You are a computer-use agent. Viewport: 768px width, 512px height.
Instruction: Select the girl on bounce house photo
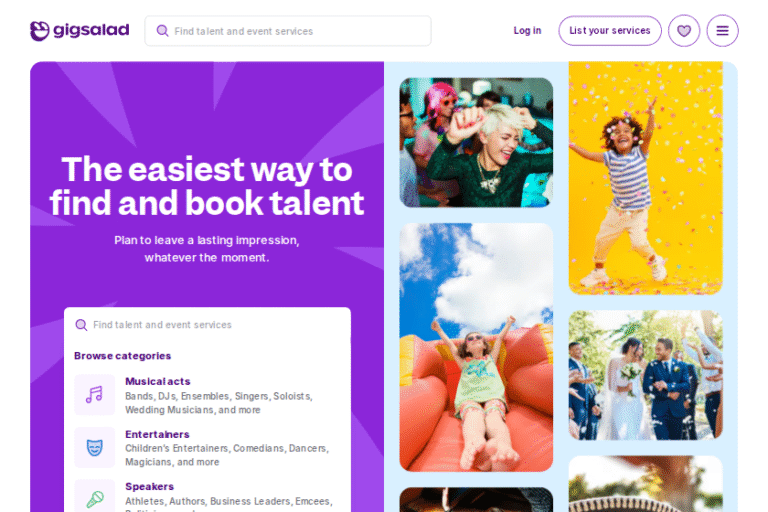[476, 347]
